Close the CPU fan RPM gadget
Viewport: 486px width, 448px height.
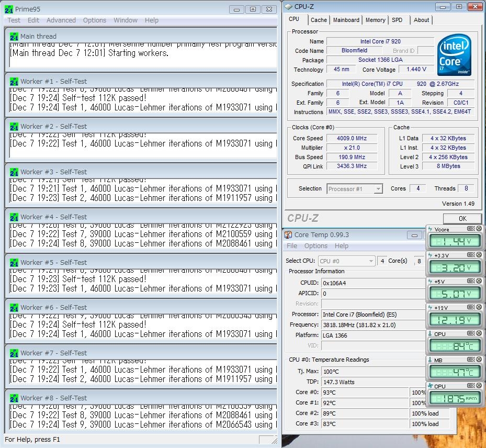click(479, 386)
